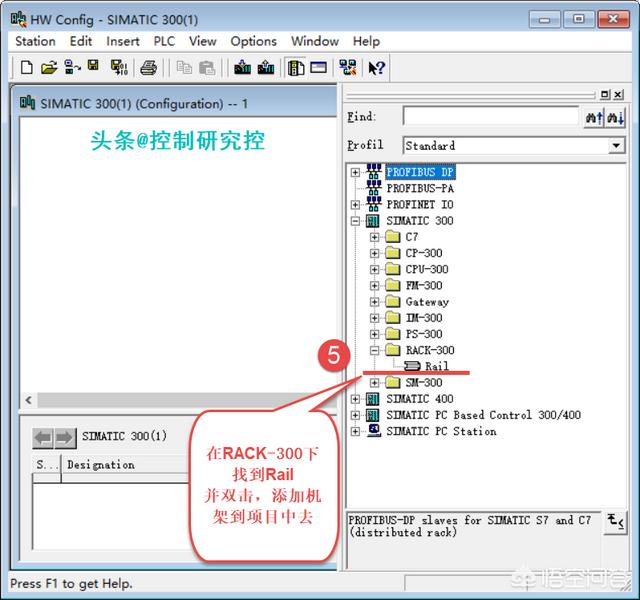Click the find-downward binoculars icon

click(x=616, y=118)
